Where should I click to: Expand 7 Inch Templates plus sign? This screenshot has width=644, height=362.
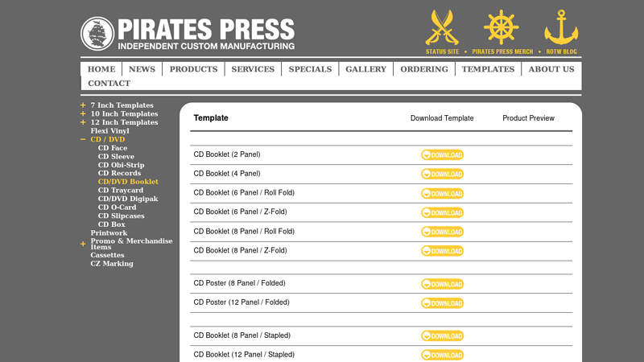(x=83, y=105)
